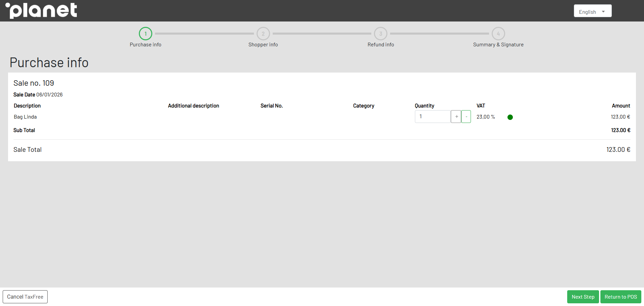Click the Amount column header
Viewport: 644px width, 306px height.
pos(621,106)
